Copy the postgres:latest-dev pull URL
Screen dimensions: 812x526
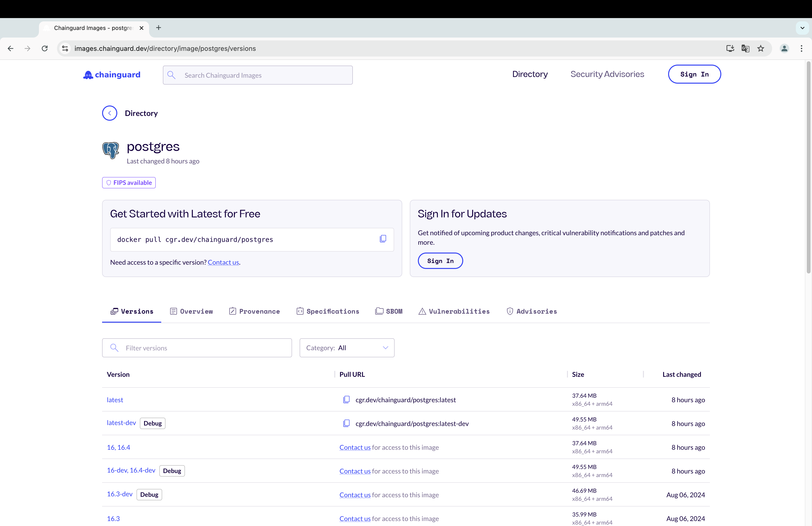(x=346, y=423)
